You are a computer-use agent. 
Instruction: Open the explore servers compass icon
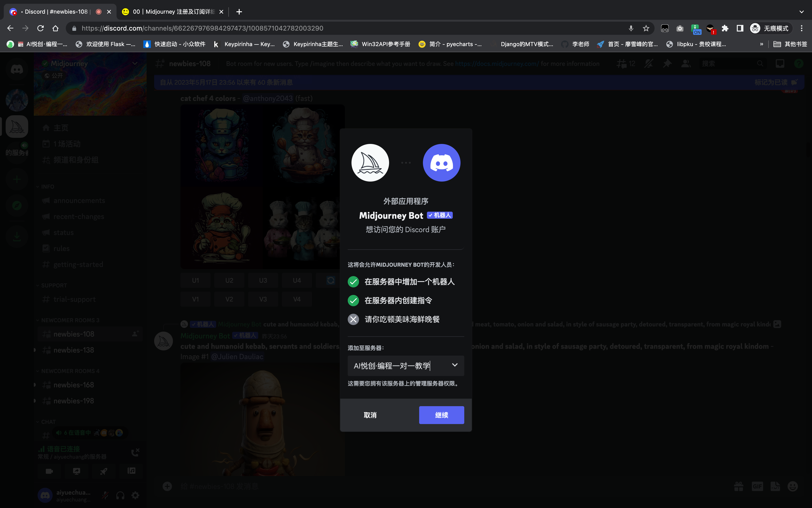pyautogui.click(x=17, y=206)
